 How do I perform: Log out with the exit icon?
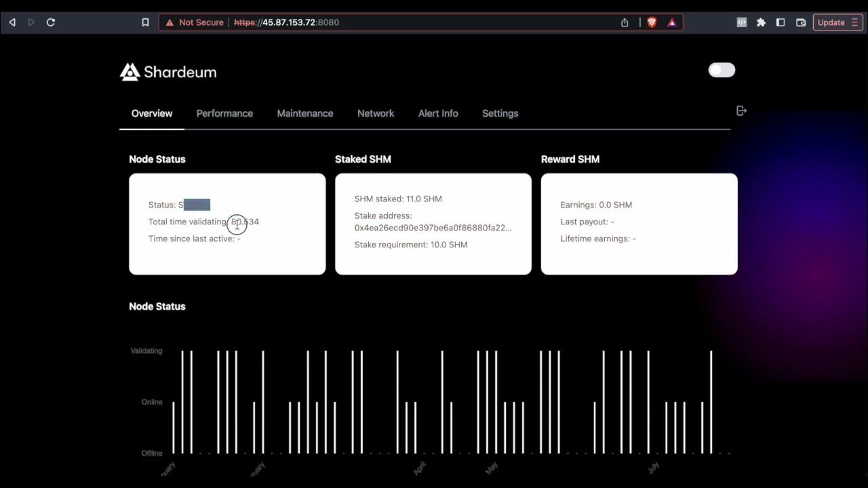pos(741,110)
